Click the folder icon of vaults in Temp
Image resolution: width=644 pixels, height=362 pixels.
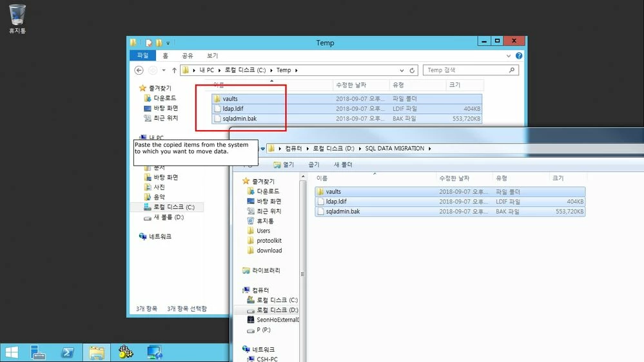[217, 99]
